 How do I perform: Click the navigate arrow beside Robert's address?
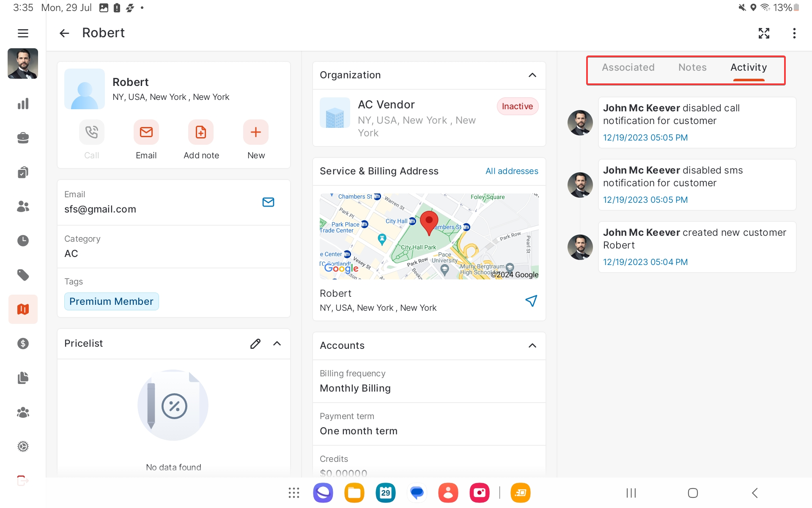tap(531, 301)
